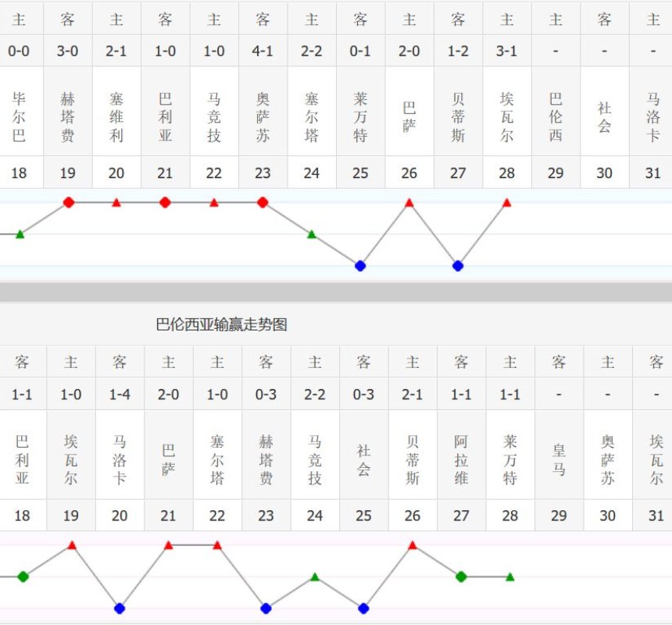Select the blue loss dot under round 25
Image resolution: width=672 pixels, height=625 pixels.
360,266
